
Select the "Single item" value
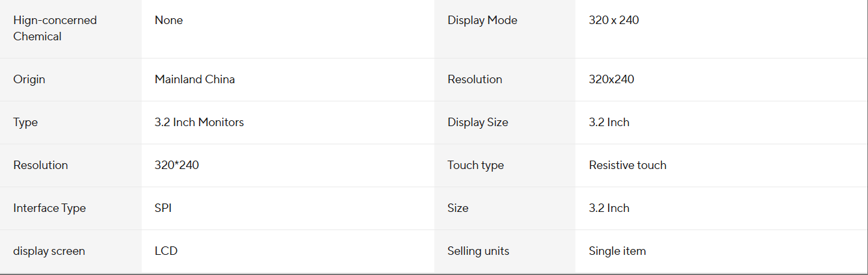click(617, 251)
